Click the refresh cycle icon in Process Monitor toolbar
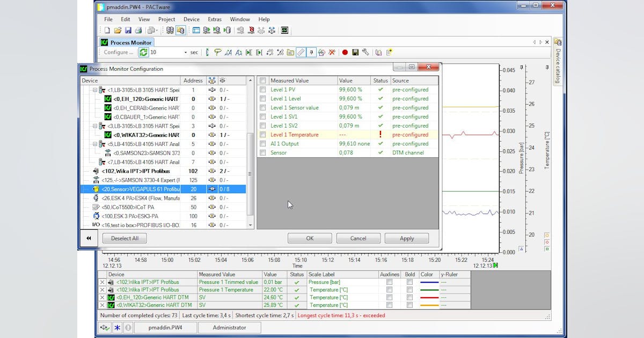This screenshot has width=644, height=338. point(144,52)
